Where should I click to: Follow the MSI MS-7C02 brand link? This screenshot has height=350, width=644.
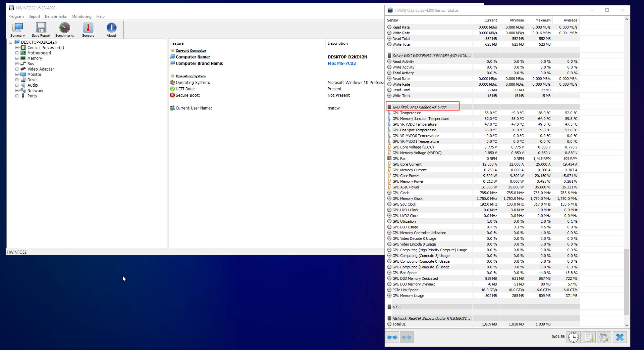342,63
